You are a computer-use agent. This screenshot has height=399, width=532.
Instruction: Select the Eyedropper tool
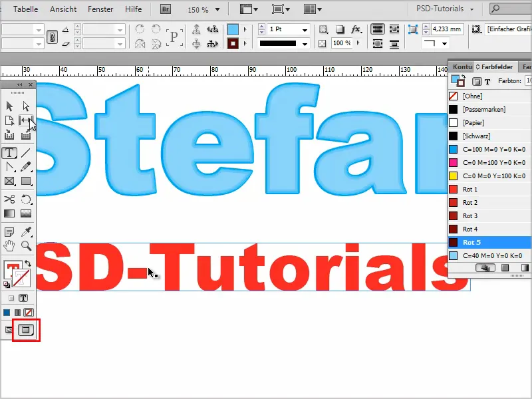coord(26,232)
